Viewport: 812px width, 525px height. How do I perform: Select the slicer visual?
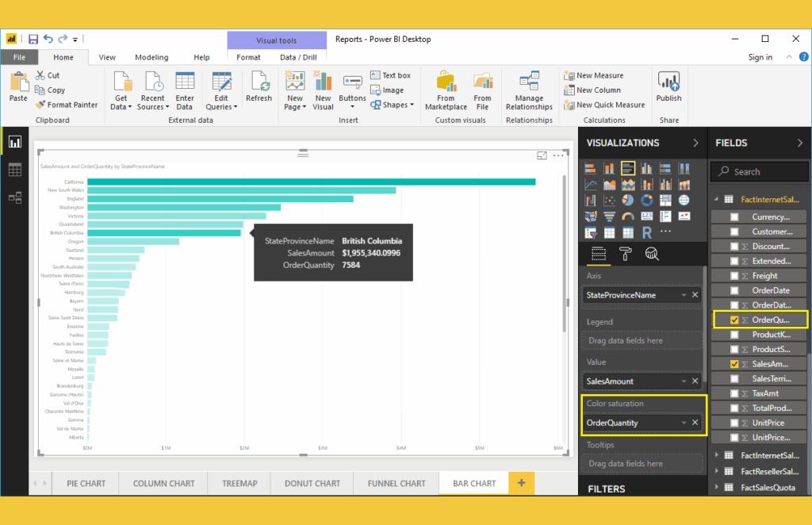(x=590, y=233)
